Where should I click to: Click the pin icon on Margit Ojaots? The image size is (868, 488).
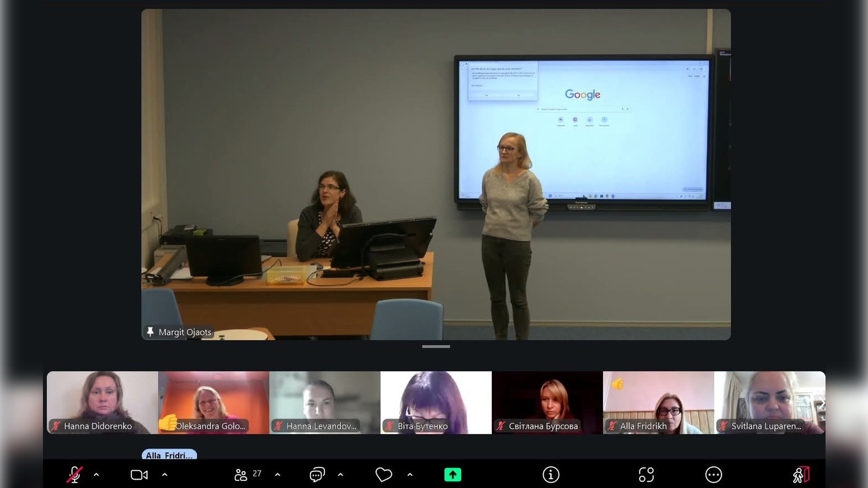pos(150,332)
